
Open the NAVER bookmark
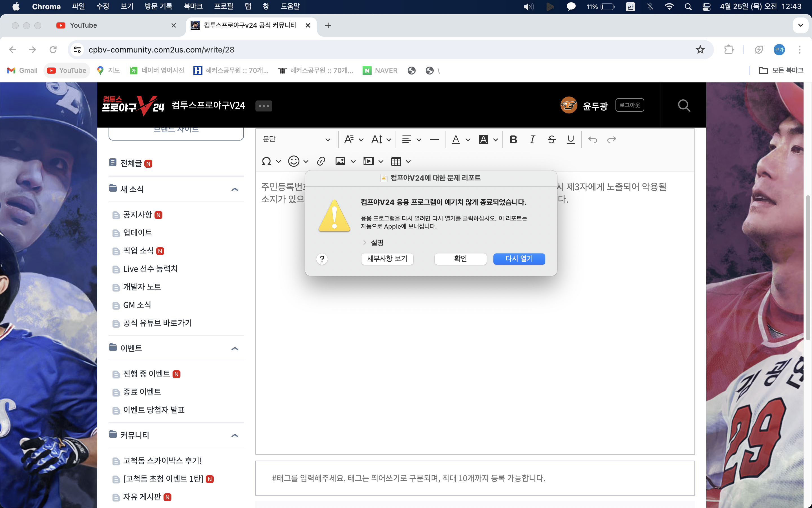coord(380,71)
